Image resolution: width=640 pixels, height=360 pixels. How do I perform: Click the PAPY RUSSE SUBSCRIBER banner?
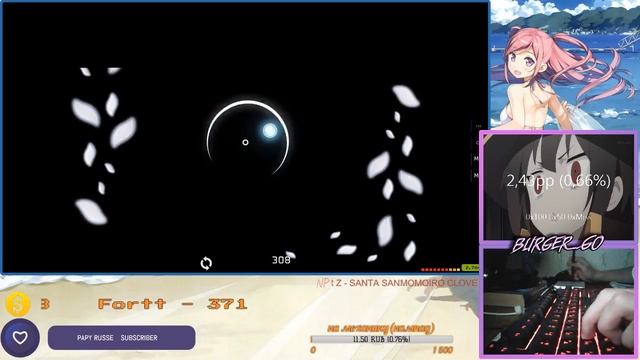coord(121,338)
